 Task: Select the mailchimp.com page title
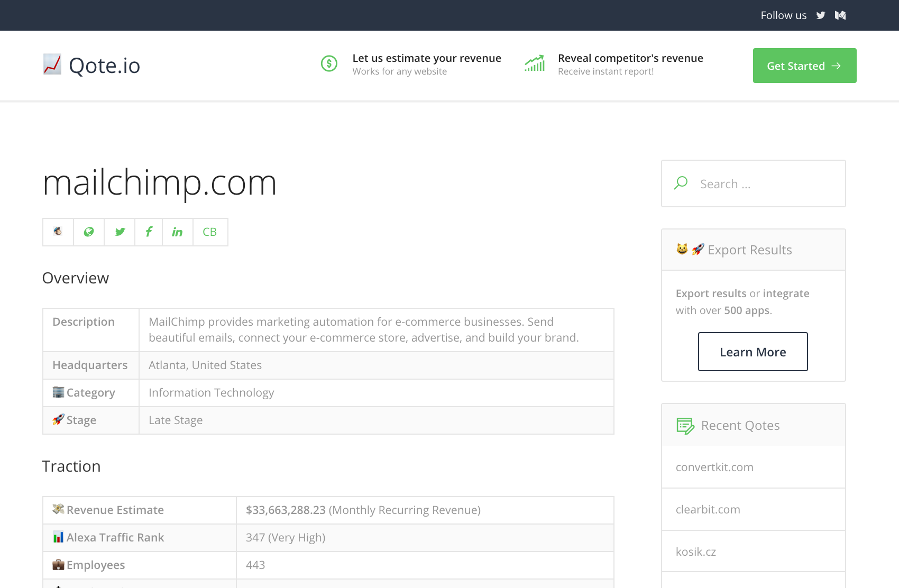(x=160, y=183)
